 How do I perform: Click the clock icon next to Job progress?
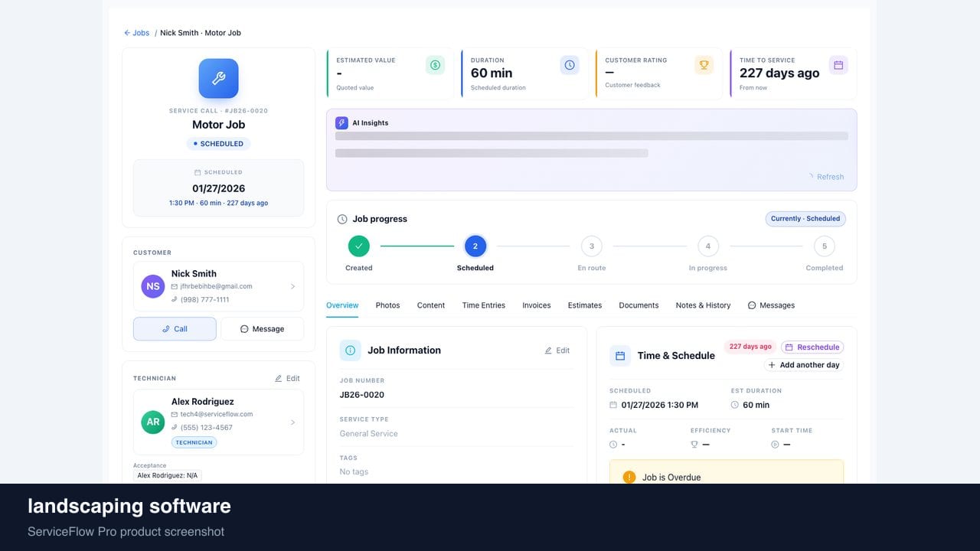(342, 219)
